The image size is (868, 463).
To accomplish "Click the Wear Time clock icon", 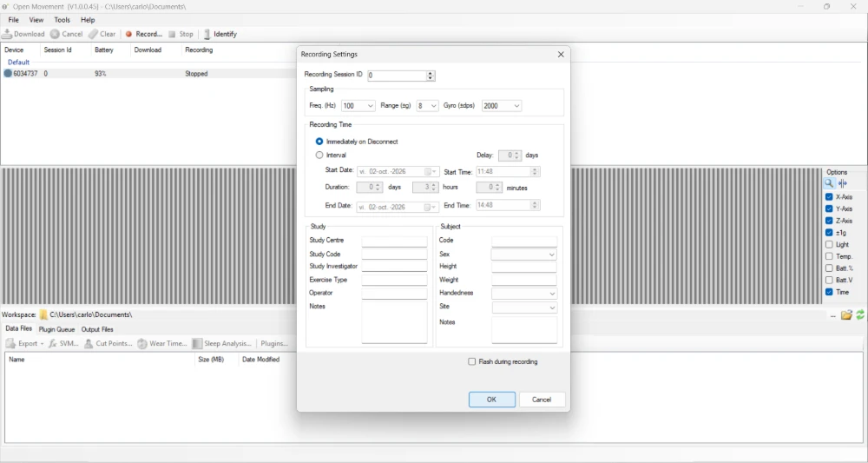I will 142,343.
